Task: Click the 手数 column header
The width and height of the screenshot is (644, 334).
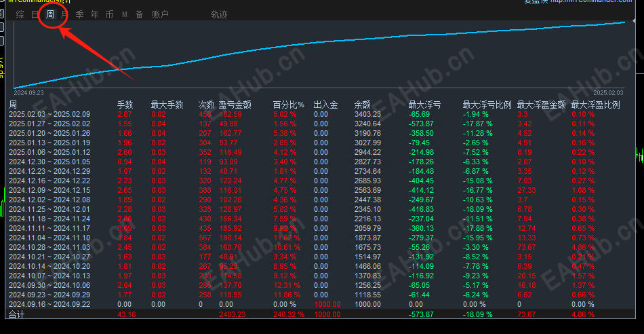Action: click(x=125, y=105)
